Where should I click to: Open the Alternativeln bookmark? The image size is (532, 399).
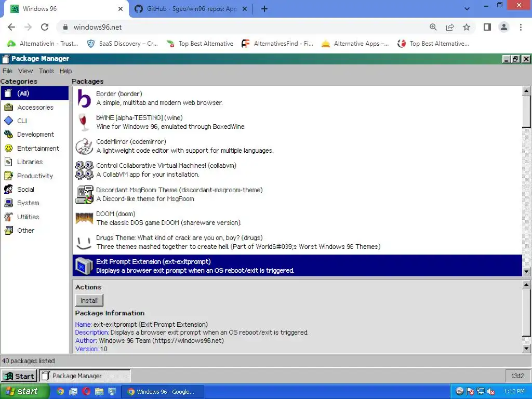point(43,44)
